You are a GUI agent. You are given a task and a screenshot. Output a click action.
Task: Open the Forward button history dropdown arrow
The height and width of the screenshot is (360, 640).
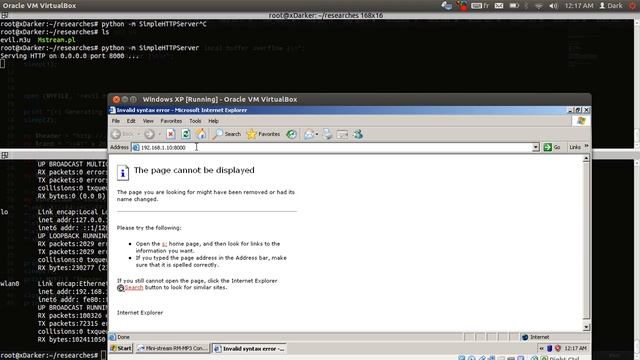[x=159, y=134]
